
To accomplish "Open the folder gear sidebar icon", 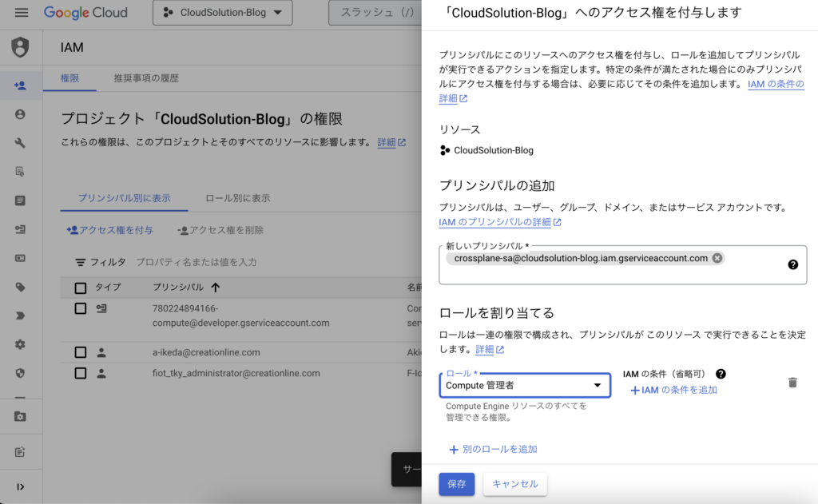I will click(x=20, y=416).
